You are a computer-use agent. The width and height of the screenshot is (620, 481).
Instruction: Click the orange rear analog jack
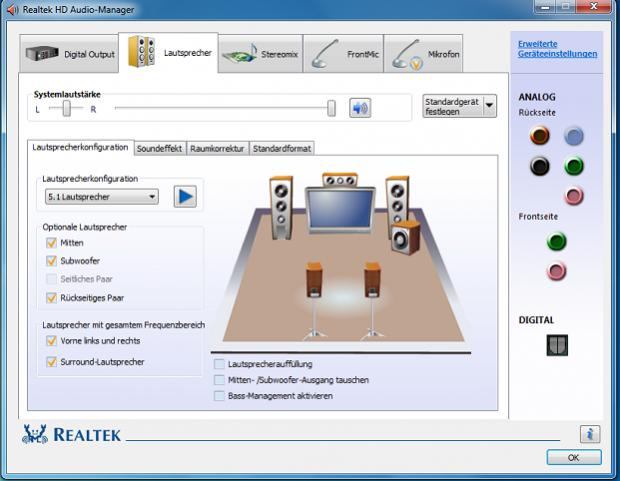click(x=540, y=135)
